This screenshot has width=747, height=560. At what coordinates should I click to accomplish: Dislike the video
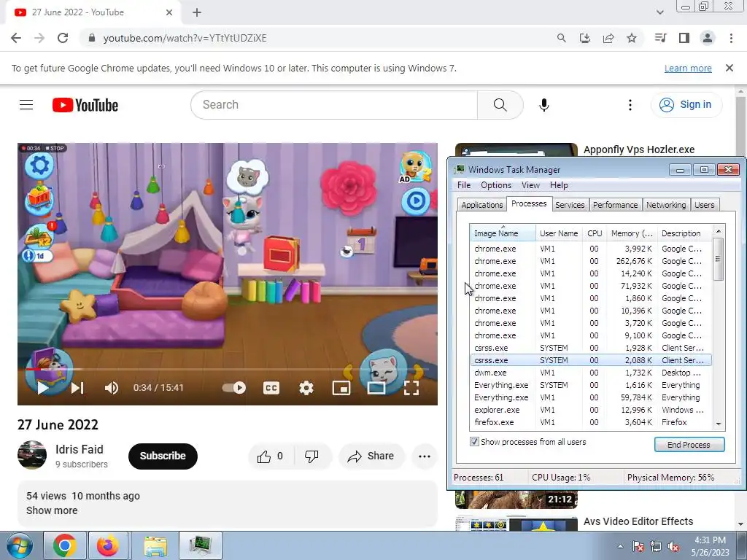(312, 456)
